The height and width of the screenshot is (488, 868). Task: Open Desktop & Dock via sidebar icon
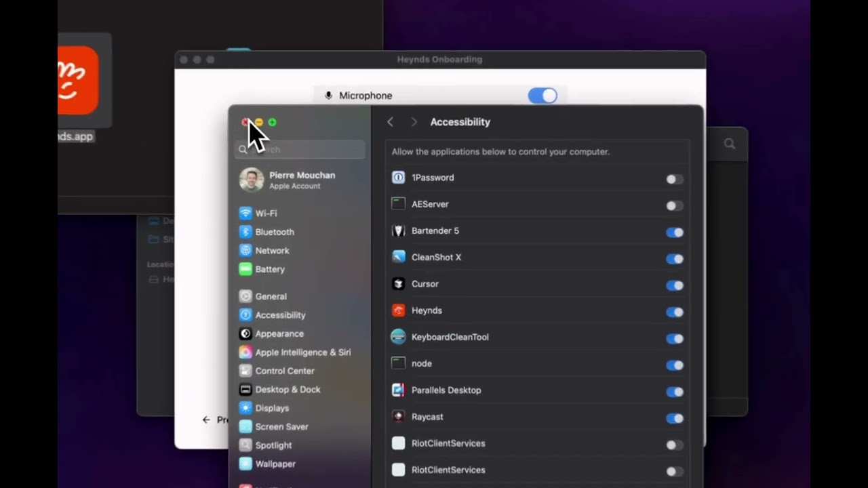coord(245,390)
